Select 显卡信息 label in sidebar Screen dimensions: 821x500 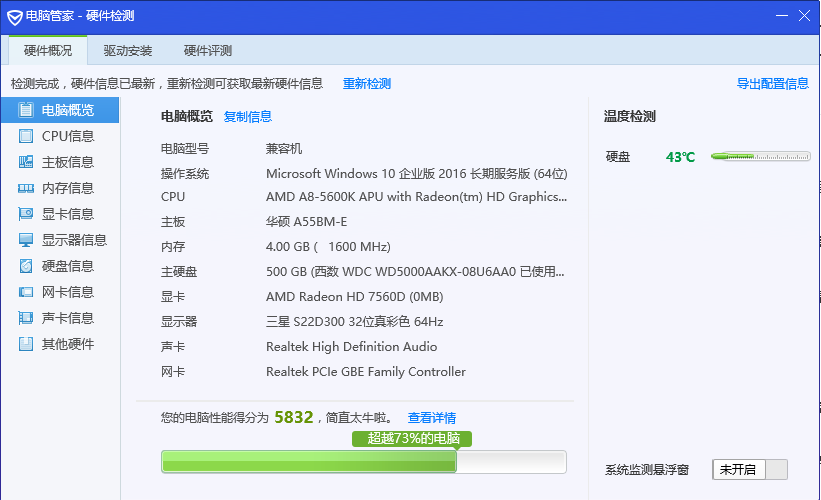point(68,214)
